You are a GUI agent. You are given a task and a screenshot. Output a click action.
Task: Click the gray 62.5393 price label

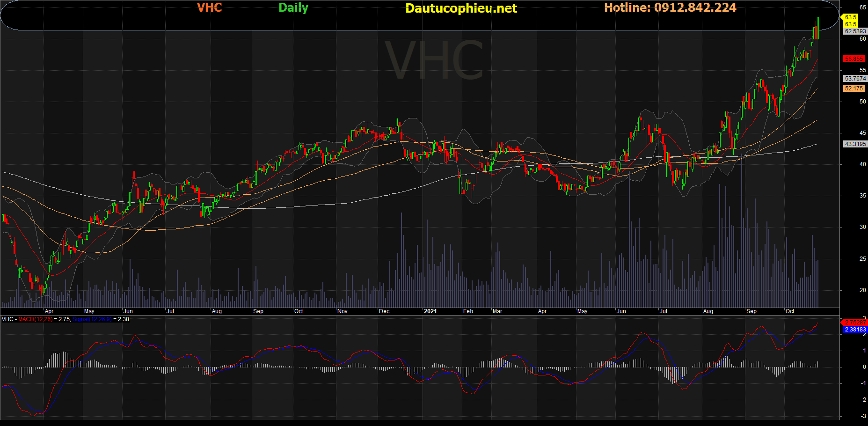point(855,31)
